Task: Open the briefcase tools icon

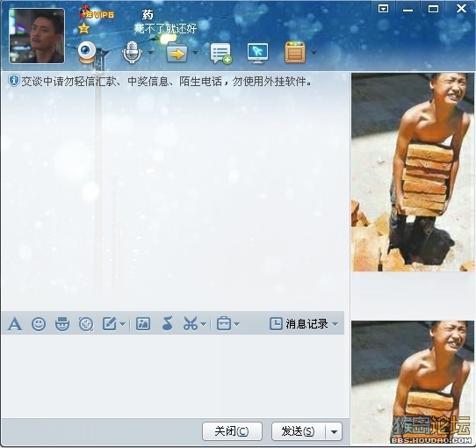Action: pos(224,324)
